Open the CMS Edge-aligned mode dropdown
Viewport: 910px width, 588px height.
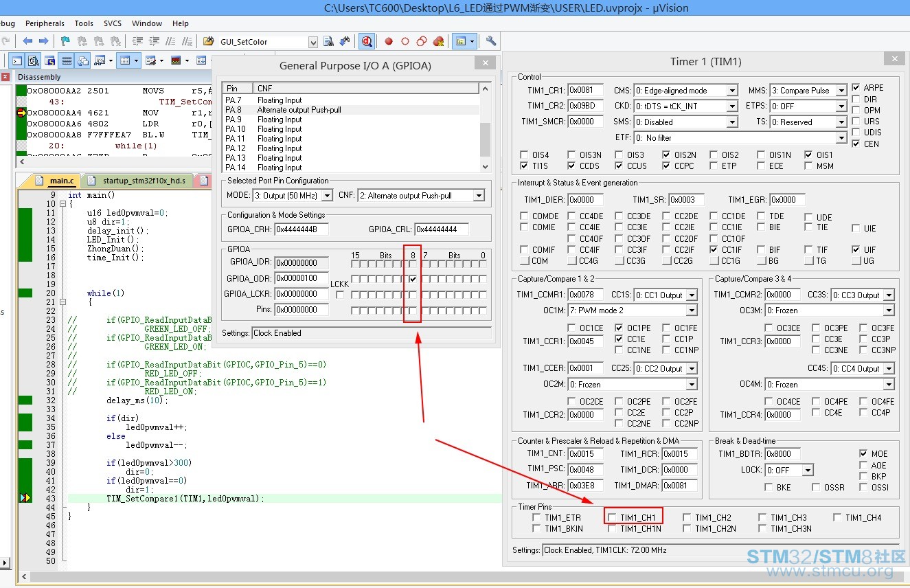coord(685,91)
